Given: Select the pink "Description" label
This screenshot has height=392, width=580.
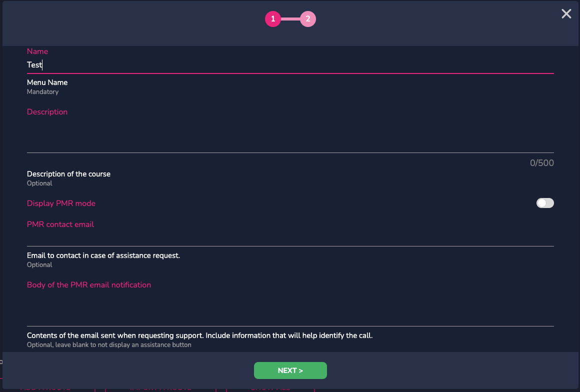Looking at the screenshot, I should tap(47, 112).
